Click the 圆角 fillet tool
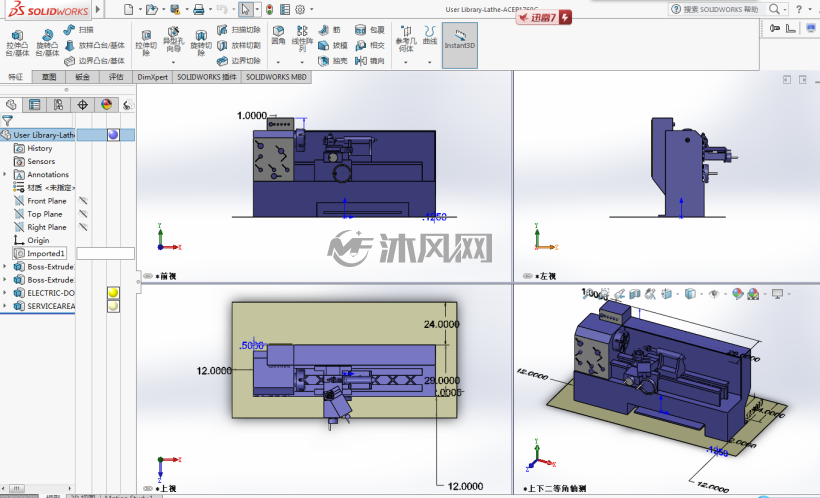The image size is (820, 498). point(278,35)
